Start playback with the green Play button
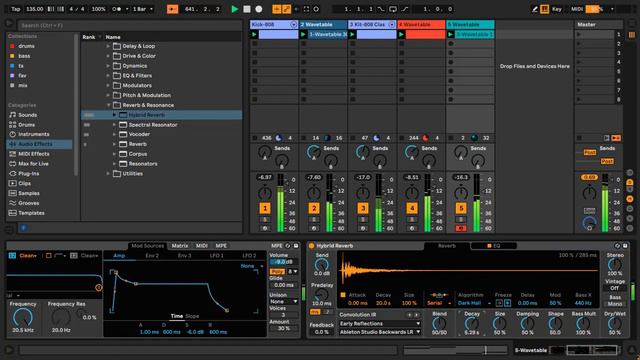This screenshot has width=640, height=360. coord(235,9)
